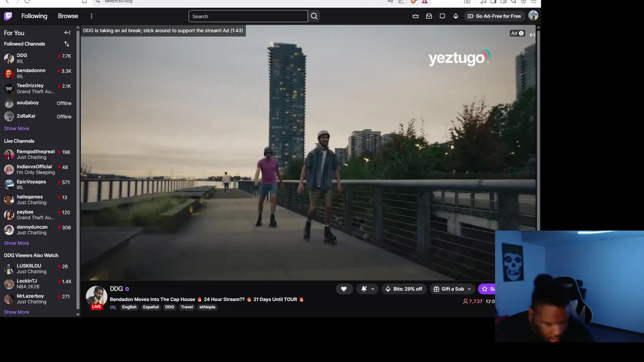
Task: Click the sidebar scrollbar
Action: pyautogui.click(x=77, y=171)
